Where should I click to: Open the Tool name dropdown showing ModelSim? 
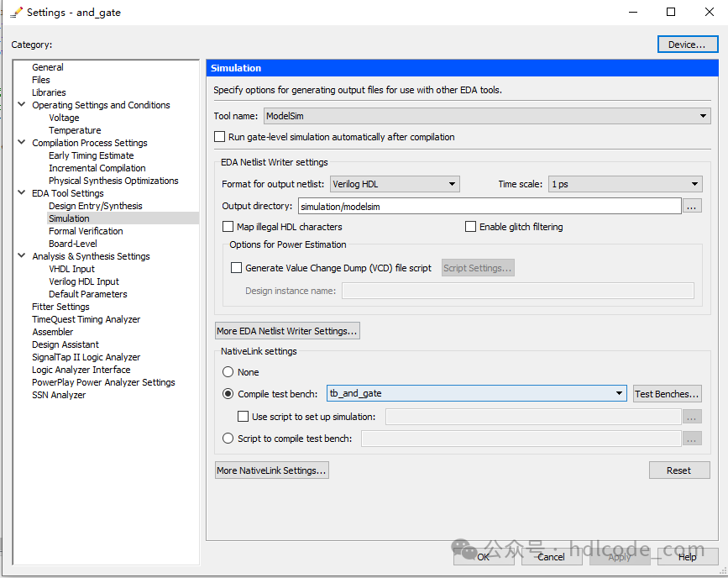pyautogui.click(x=487, y=116)
